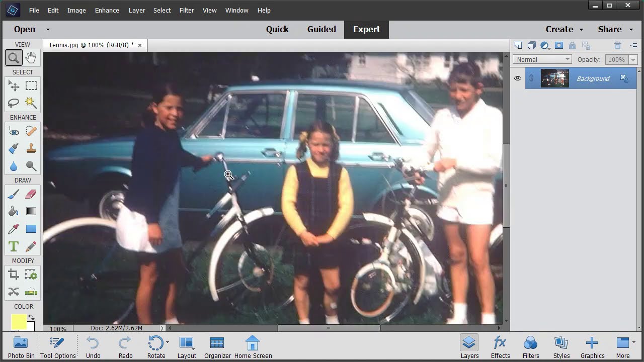Select the Recompose tool
This screenshot has height=362, width=644.
31,275
